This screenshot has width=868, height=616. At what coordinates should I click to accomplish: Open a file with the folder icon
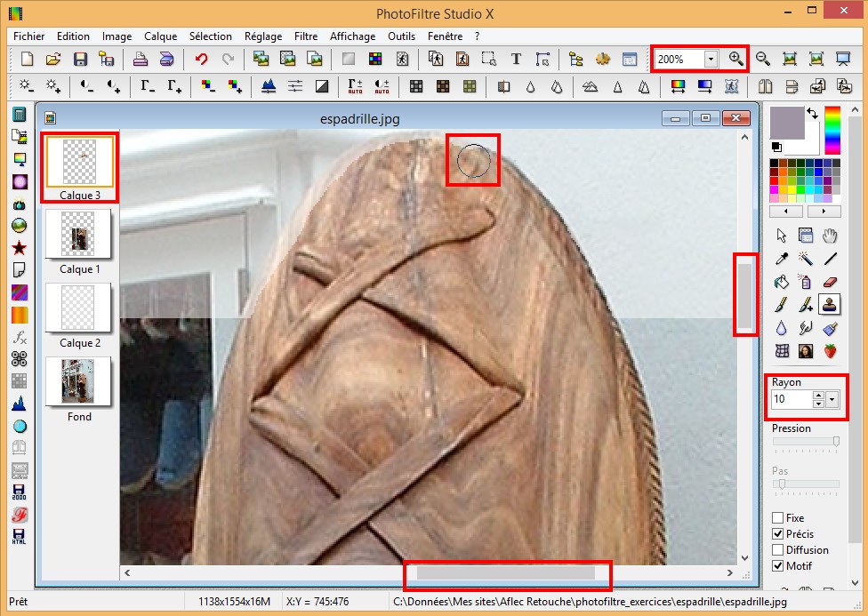[x=53, y=59]
